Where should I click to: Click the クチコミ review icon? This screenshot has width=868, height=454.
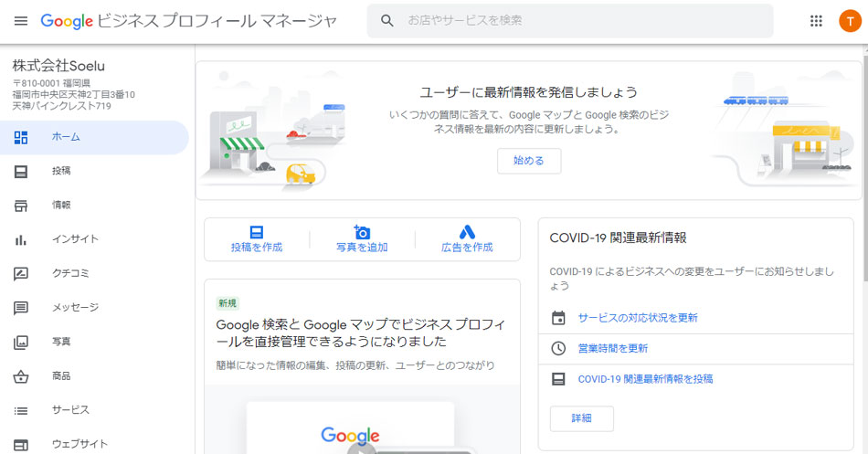[21, 273]
